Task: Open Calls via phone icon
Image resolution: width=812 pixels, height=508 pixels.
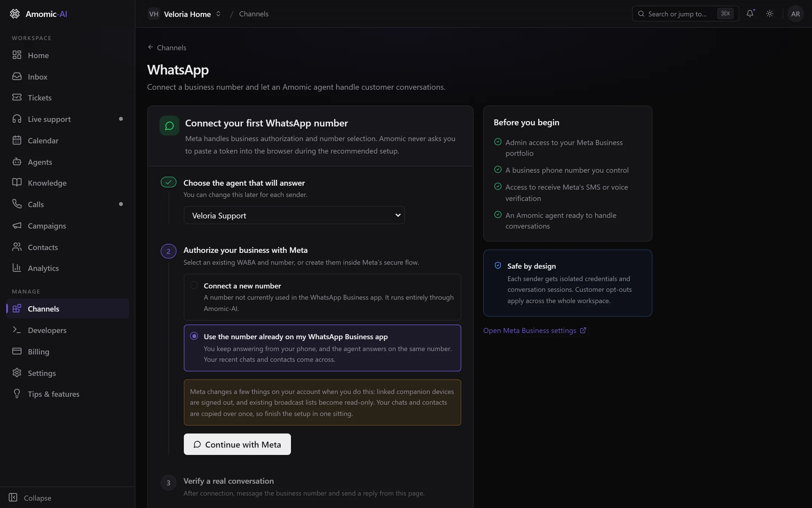Action: [x=17, y=204]
